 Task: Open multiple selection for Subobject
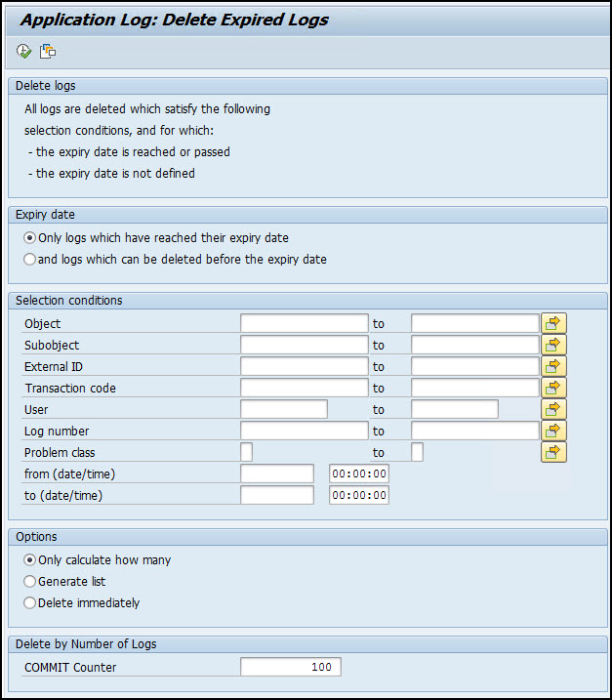[553, 345]
